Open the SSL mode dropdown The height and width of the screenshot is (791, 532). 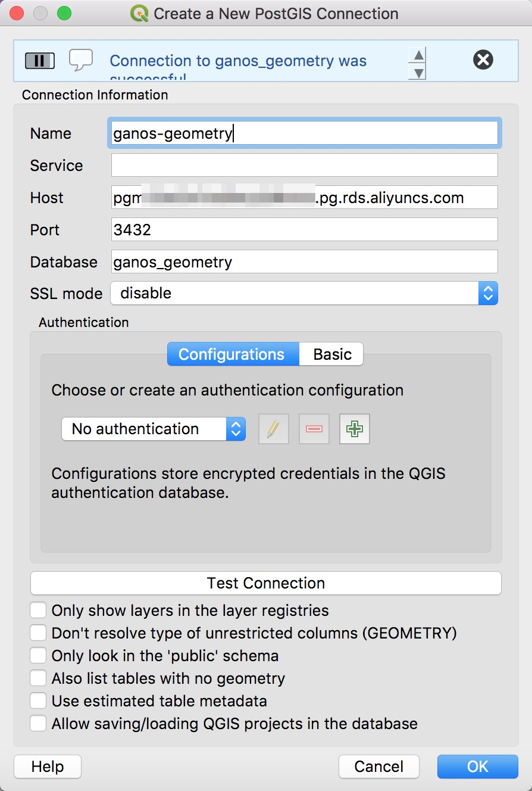(x=303, y=293)
